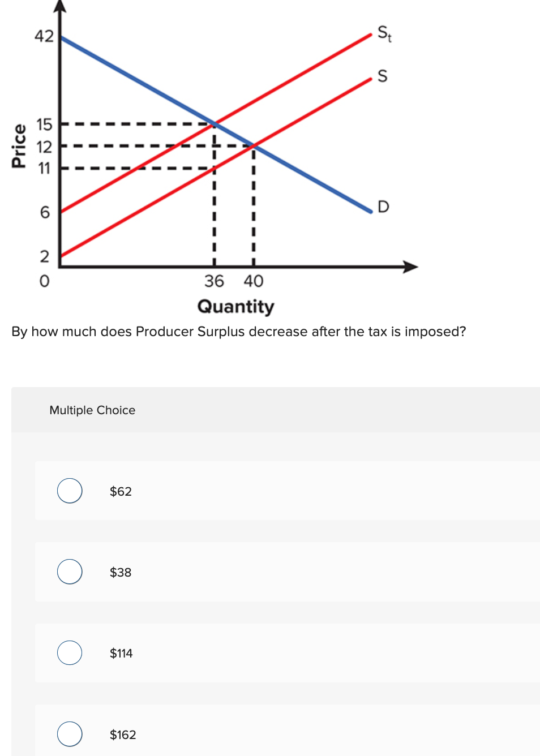Select the $62 answer option
The width and height of the screenshot is (540, 756).
pyautogui.click(x=69, y=491)
